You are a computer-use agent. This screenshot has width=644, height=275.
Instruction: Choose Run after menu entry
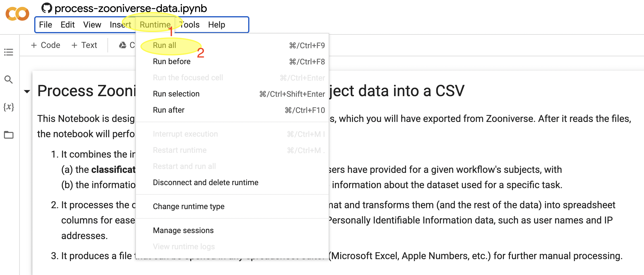click(x=232, y=110)
